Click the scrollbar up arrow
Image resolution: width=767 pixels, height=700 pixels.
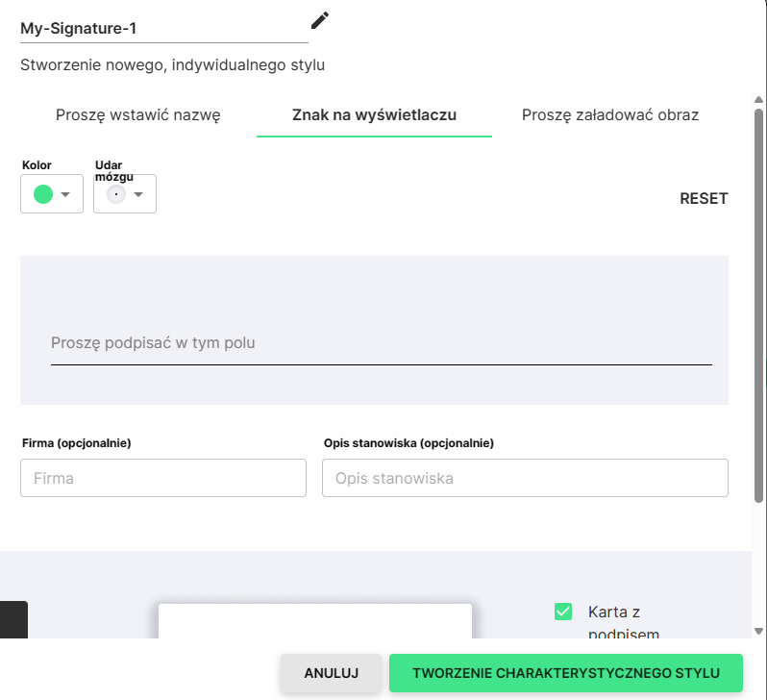758,99
